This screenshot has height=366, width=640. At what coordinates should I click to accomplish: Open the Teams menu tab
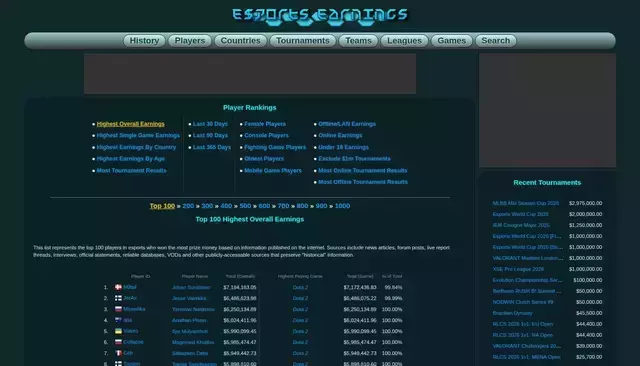[358, 41]
